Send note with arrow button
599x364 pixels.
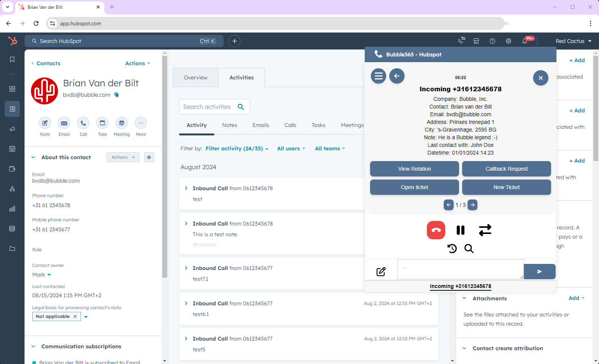coord(539,272)
